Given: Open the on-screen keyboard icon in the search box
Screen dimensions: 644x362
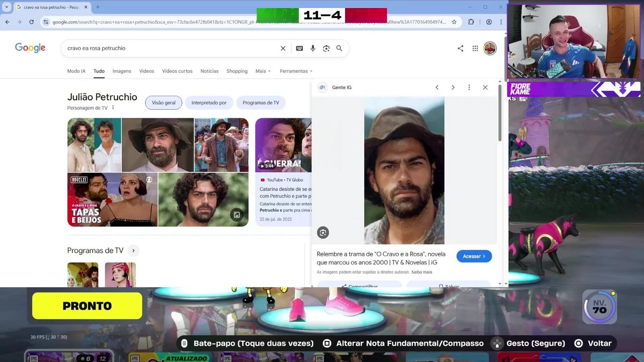Looking at the screenshot, I should pyautogui.click(x=299, y=48).
